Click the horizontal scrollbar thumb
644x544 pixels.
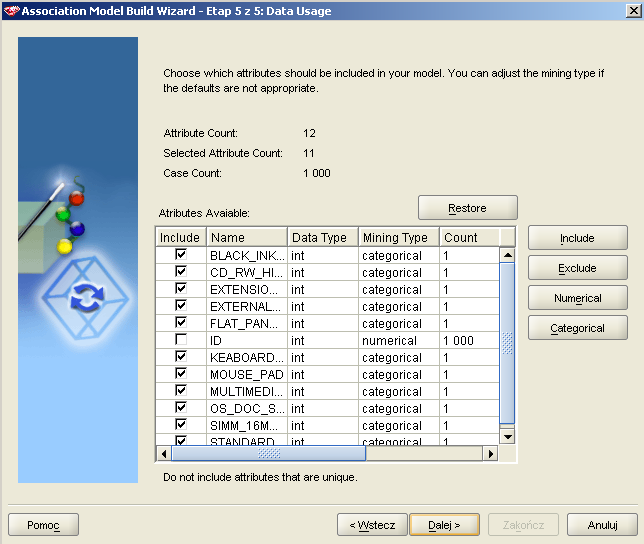269,454
